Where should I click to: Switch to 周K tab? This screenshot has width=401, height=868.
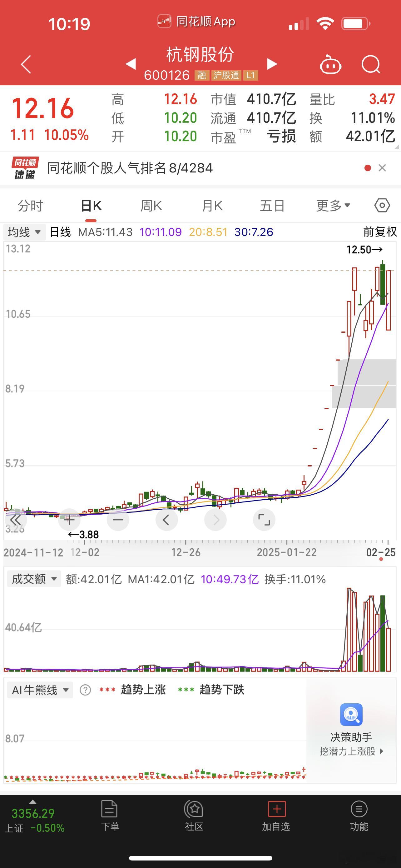(151, 206)
